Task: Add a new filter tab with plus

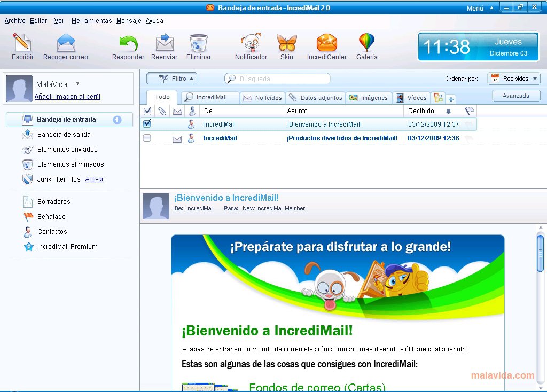Action: click(451, 99)
